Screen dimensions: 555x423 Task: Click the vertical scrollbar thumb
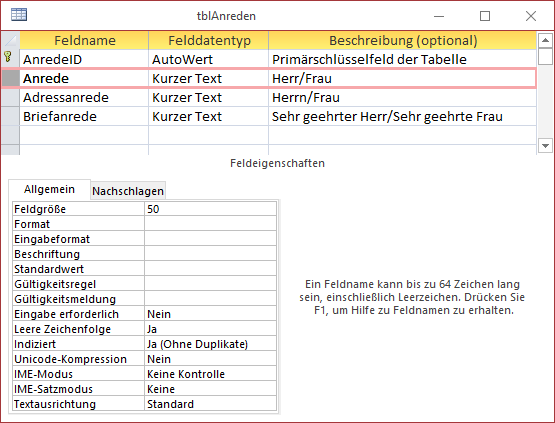tap(545, 56)
